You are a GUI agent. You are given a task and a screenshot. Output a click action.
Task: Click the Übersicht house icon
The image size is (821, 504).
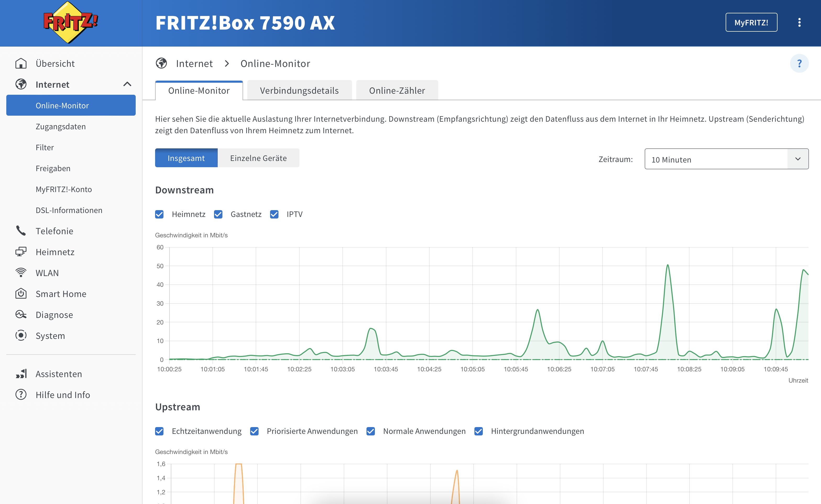coord(21,63)
